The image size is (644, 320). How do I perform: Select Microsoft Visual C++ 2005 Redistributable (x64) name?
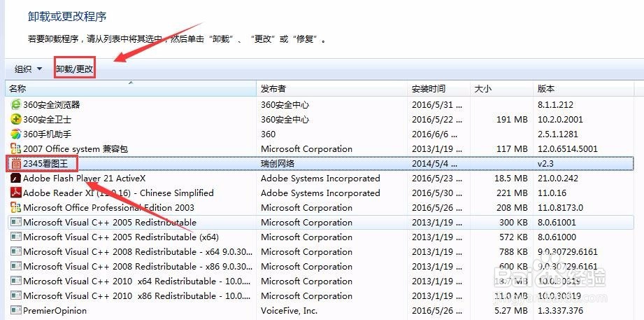pyautogui.click(x=121, y=237)
